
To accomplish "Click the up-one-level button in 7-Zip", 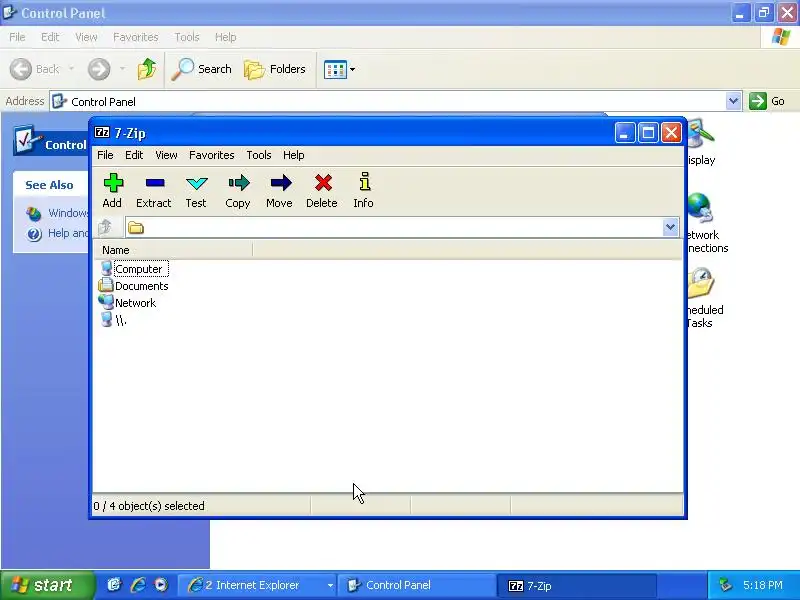I will (x=106, y=227).
